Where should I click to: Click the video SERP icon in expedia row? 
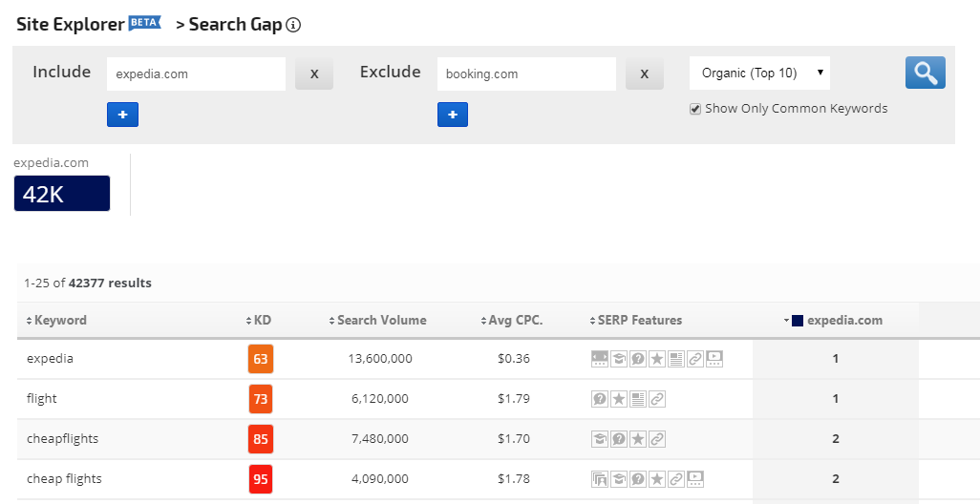pyautogui.click(x=714, y=359)
